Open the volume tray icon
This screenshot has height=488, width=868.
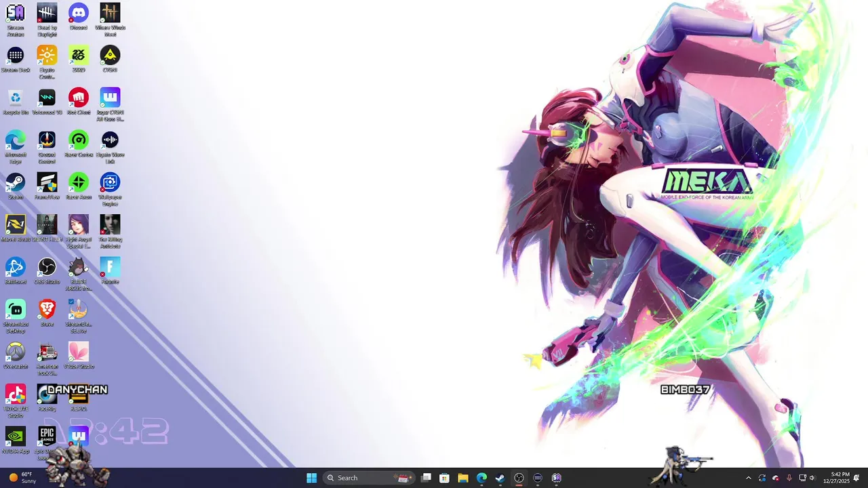812,478
